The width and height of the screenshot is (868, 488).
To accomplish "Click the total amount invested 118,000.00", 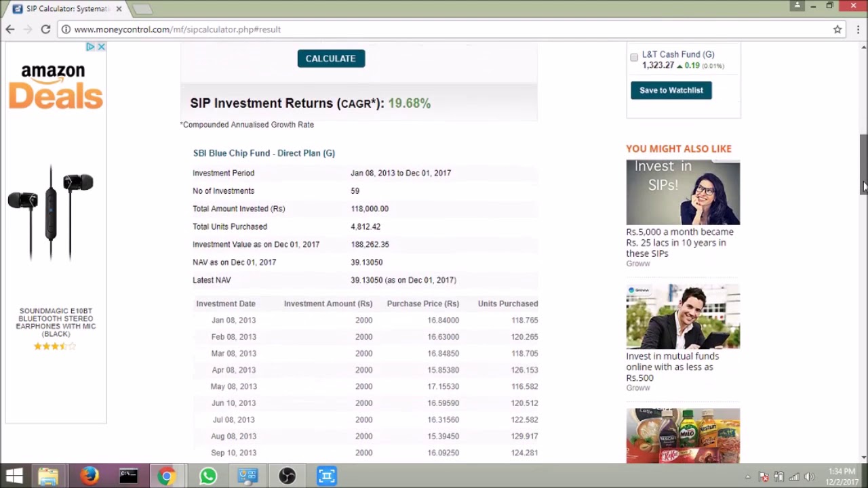I will click(x=370, y=209).
